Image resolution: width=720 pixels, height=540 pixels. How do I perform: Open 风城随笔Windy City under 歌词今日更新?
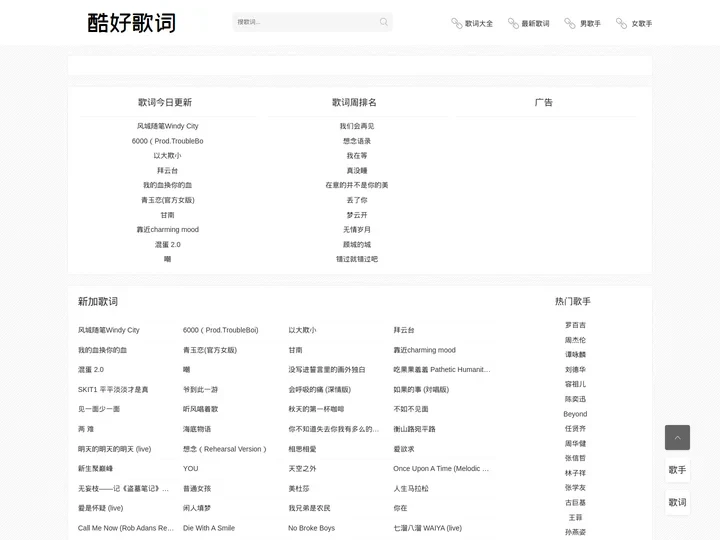point(168,126)
